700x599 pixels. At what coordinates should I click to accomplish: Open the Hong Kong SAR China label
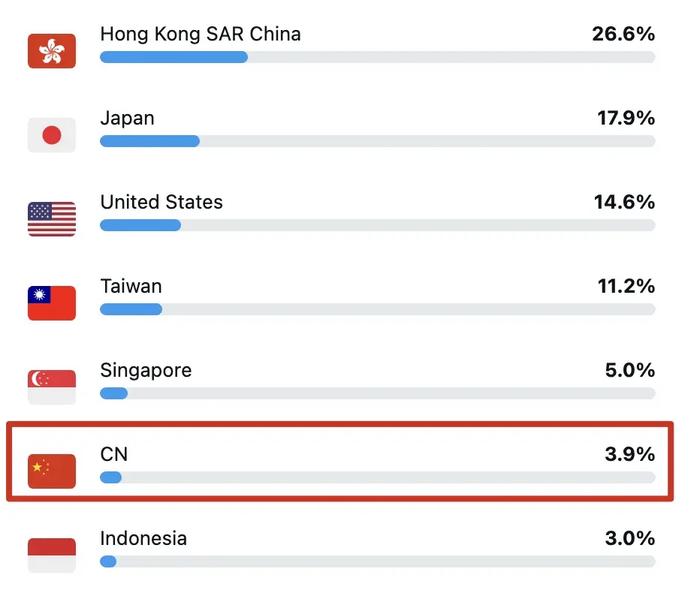pos(201,35)
